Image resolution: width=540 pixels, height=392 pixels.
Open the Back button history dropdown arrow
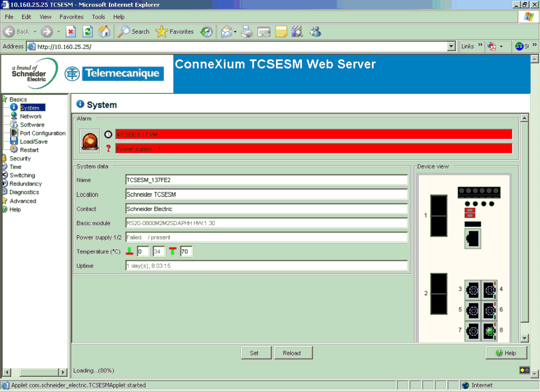[x=35, y=32]
